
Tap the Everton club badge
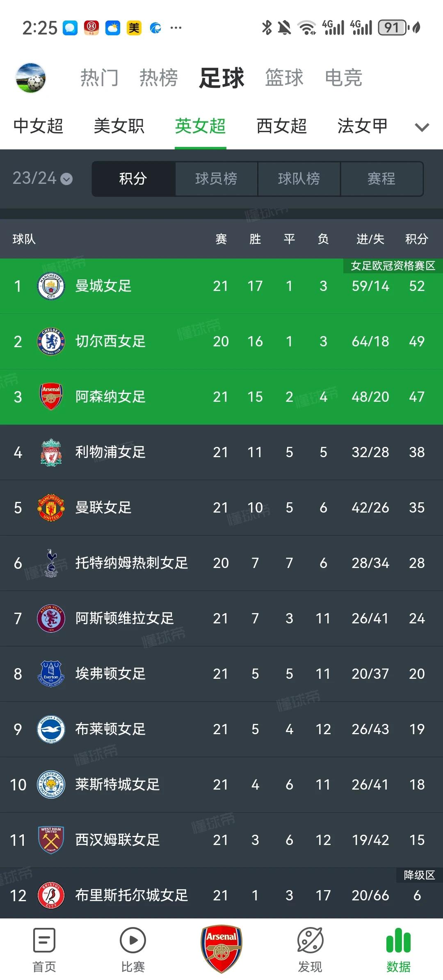[51, 673]
